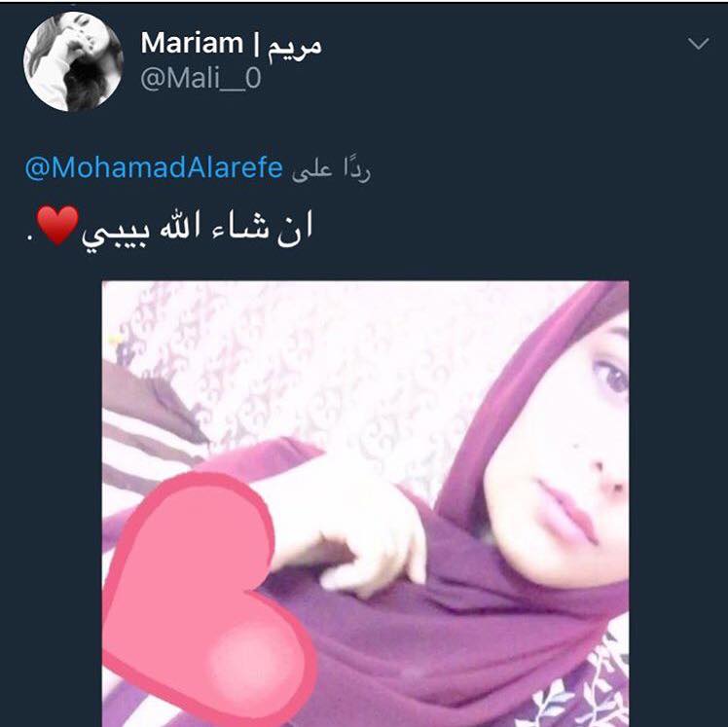Click the patterned wallpaper in photo background
Screen dimensions: 728x727
325,362
